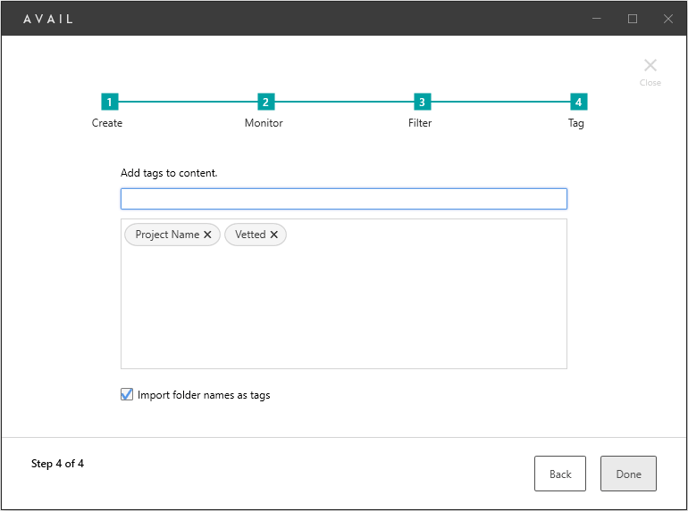688x511 pixels.
Task: Select the Monitor step label
Action: 264,123
